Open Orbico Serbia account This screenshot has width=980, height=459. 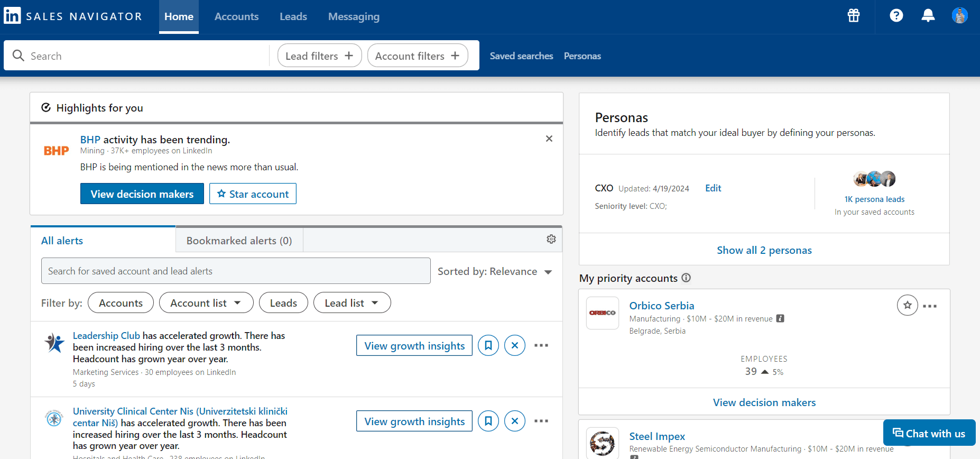662,306
